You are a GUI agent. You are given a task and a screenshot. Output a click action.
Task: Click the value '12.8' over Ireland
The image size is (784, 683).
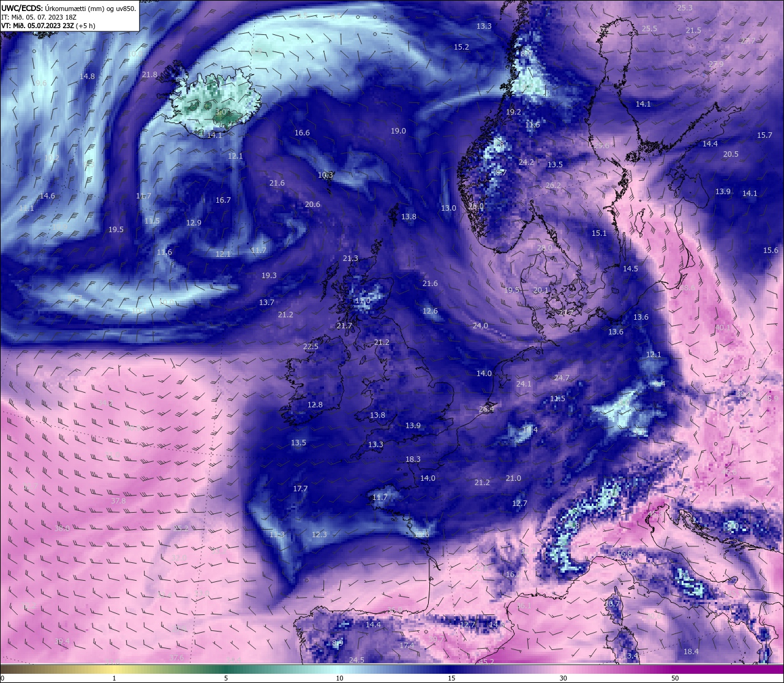[315, 405]
